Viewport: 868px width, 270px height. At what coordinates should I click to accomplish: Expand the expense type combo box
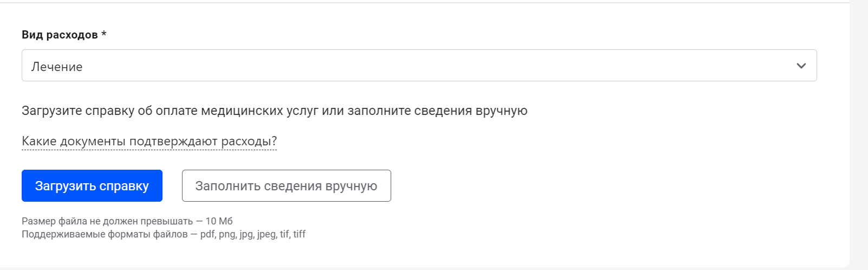[419, 66]
